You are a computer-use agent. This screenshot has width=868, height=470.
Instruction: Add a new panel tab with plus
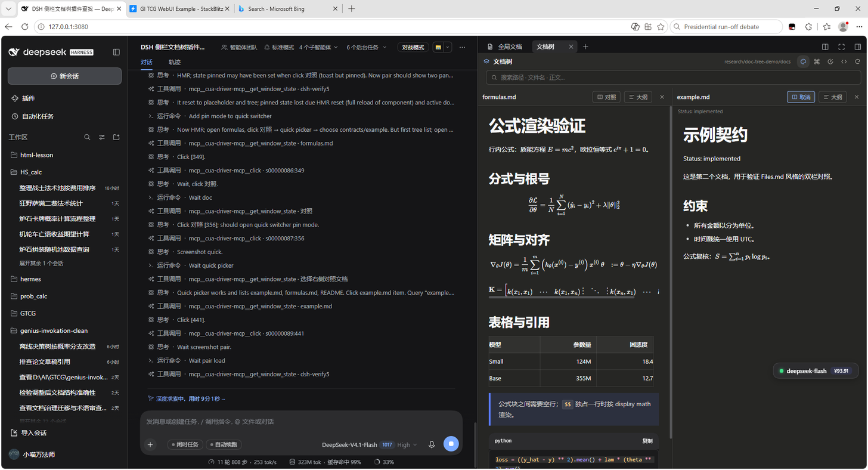(x=585, y=47)
